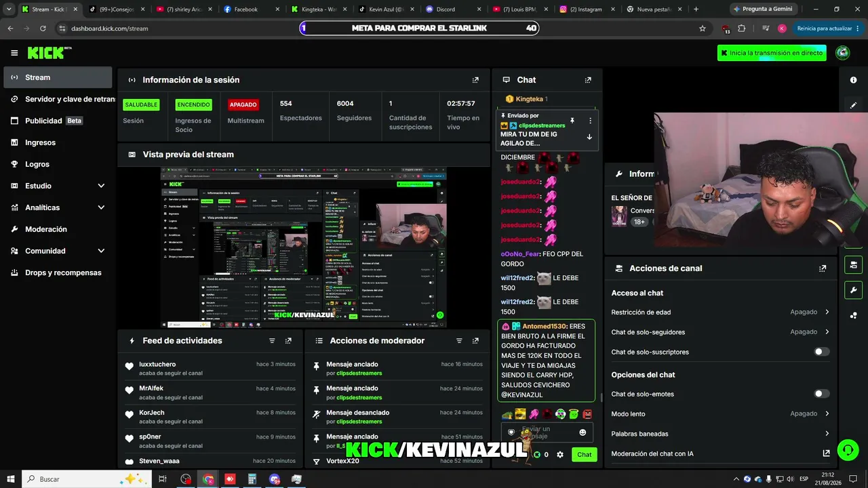Expand the Comunidad sidebar section
This screenshot has width=868, height=488.
101,251
